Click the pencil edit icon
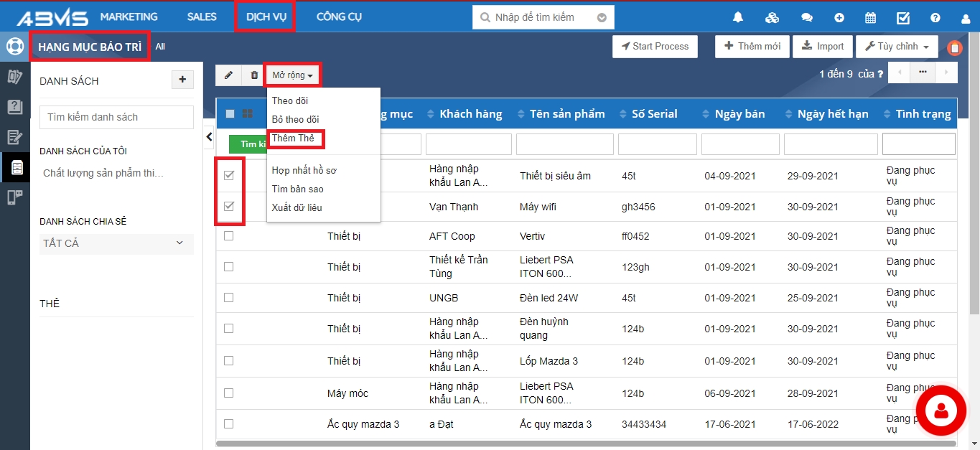Viewport: 980px width, 450px height. pyautogui.click(x=229, y=75)
